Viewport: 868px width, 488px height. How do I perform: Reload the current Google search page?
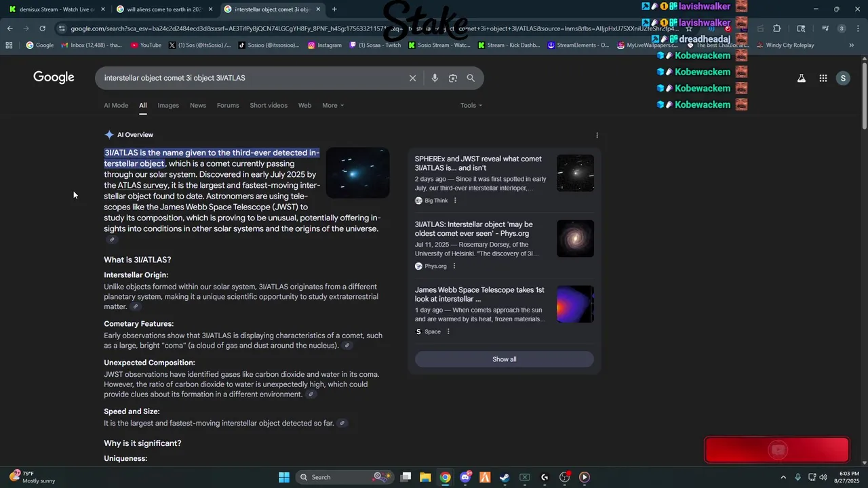click(42, 28)
